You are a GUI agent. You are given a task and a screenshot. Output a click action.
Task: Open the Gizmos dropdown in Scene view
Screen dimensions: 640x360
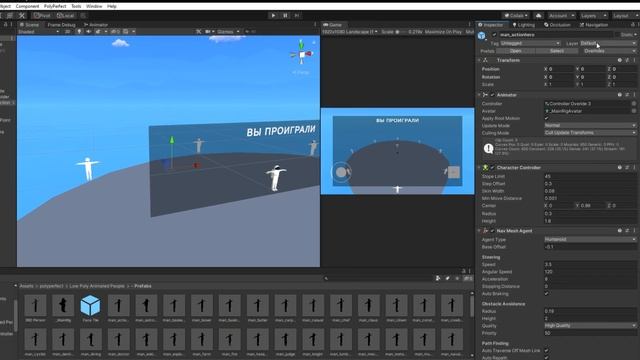pos(228,31)
